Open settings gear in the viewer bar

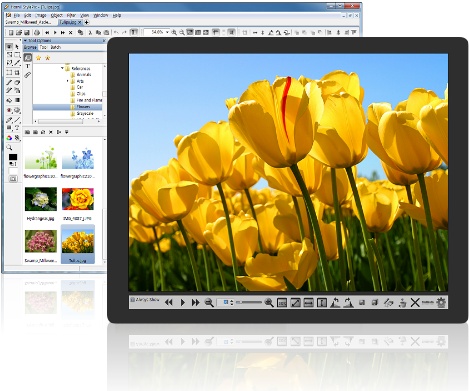point(441,303)
